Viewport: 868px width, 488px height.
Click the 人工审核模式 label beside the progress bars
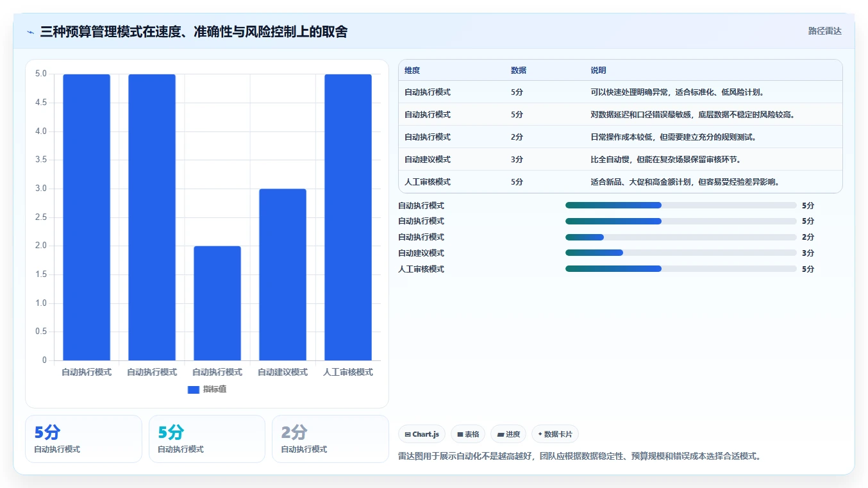(421, 269)
